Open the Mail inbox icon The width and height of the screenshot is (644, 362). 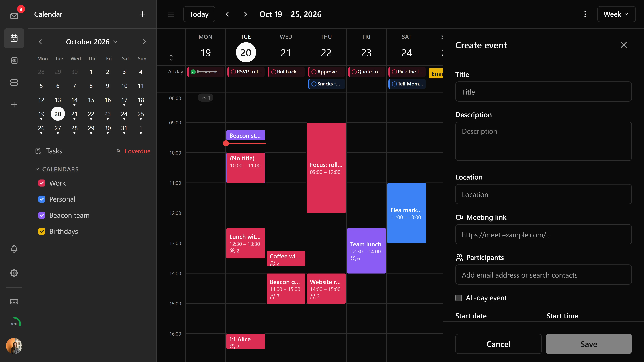click(x=14, y=16)
